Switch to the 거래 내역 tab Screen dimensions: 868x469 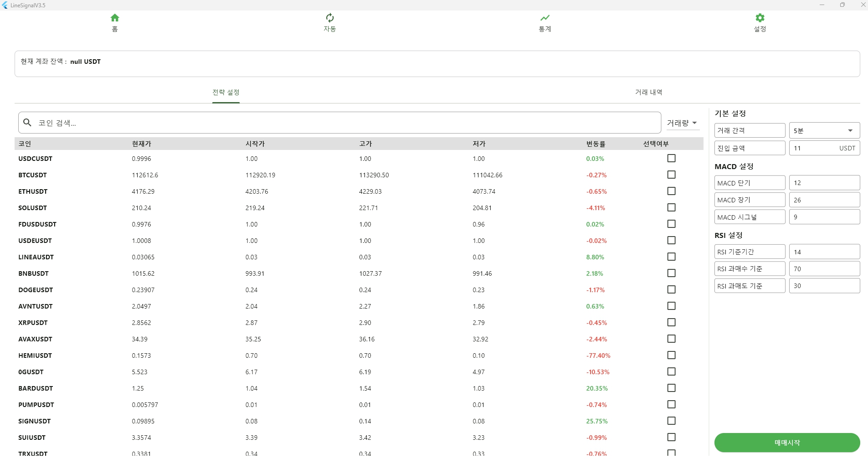pyautogui.click(x=648, y=92)
